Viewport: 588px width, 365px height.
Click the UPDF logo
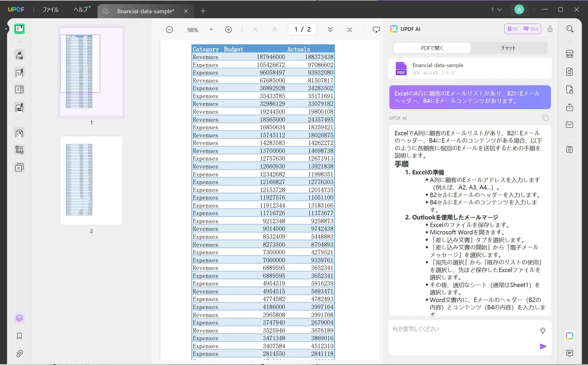tap(16, 10)
